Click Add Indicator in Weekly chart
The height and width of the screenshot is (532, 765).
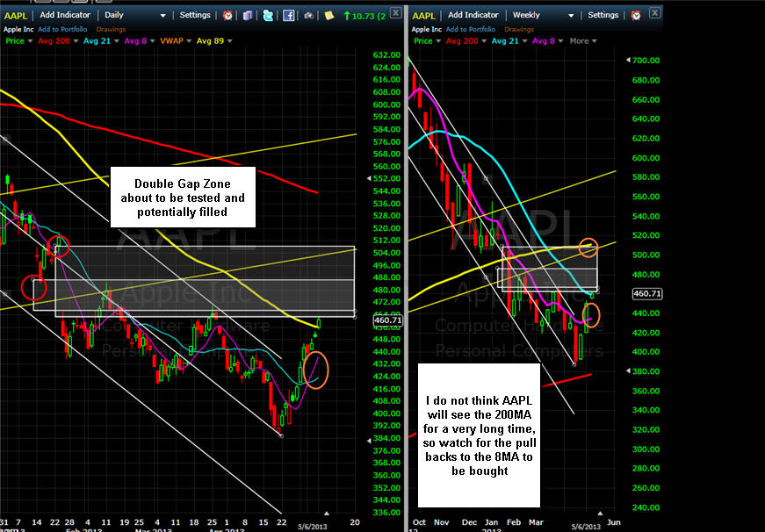[473, 15]
